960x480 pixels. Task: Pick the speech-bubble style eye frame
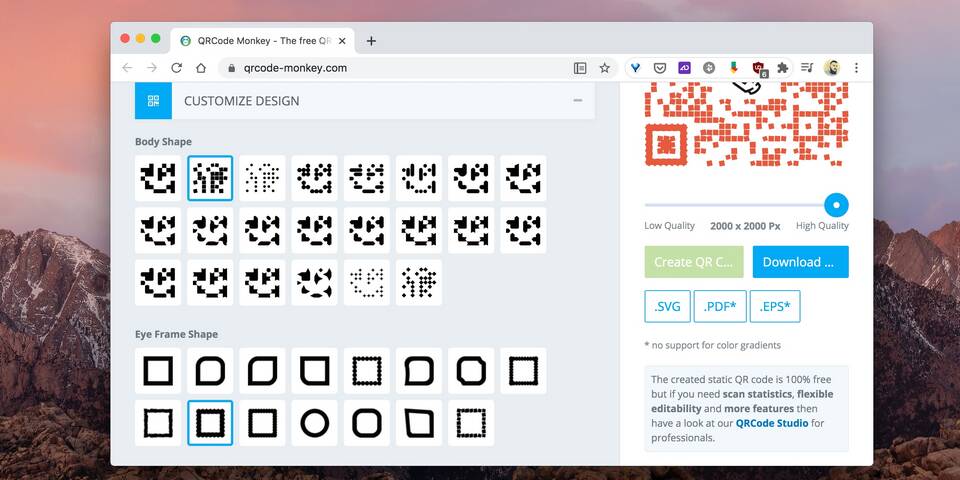tap(419, 370)
